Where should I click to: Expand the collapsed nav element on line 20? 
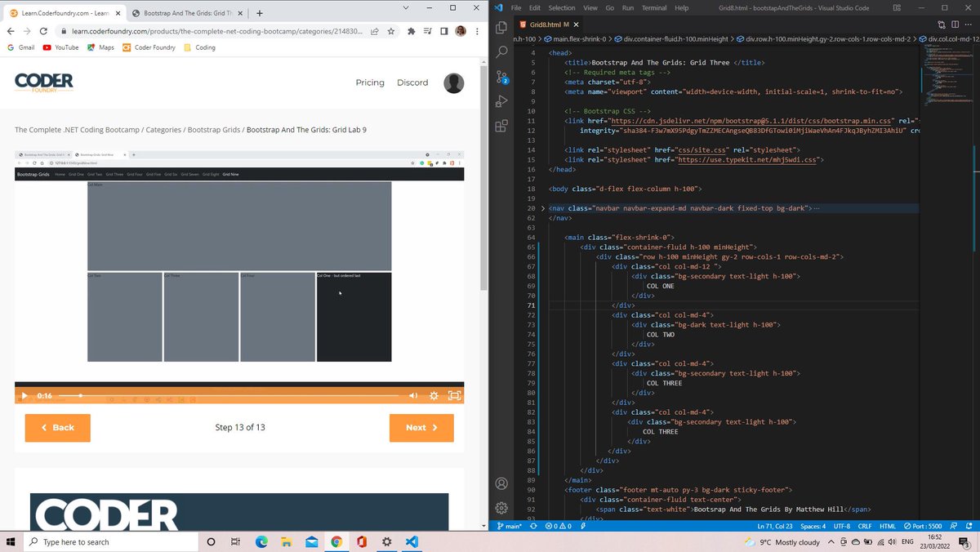[543, 207]
